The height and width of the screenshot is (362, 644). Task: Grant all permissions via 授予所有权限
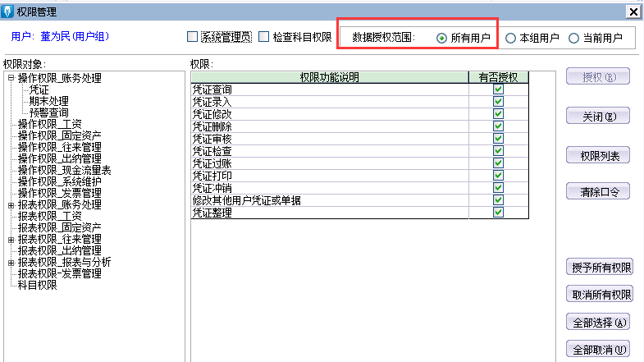coord(599,268)
